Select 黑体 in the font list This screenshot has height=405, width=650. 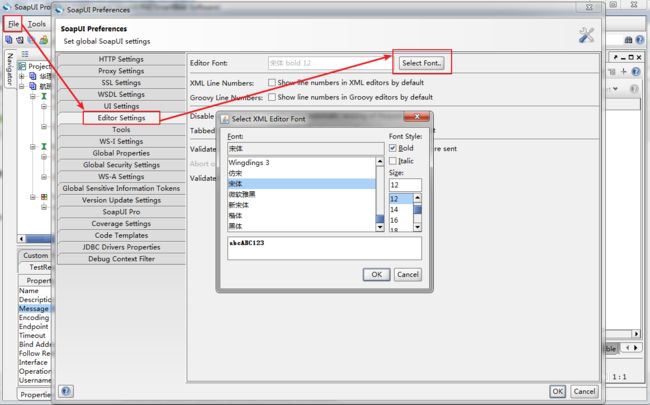pyautogui.click(x=301, y=226)
